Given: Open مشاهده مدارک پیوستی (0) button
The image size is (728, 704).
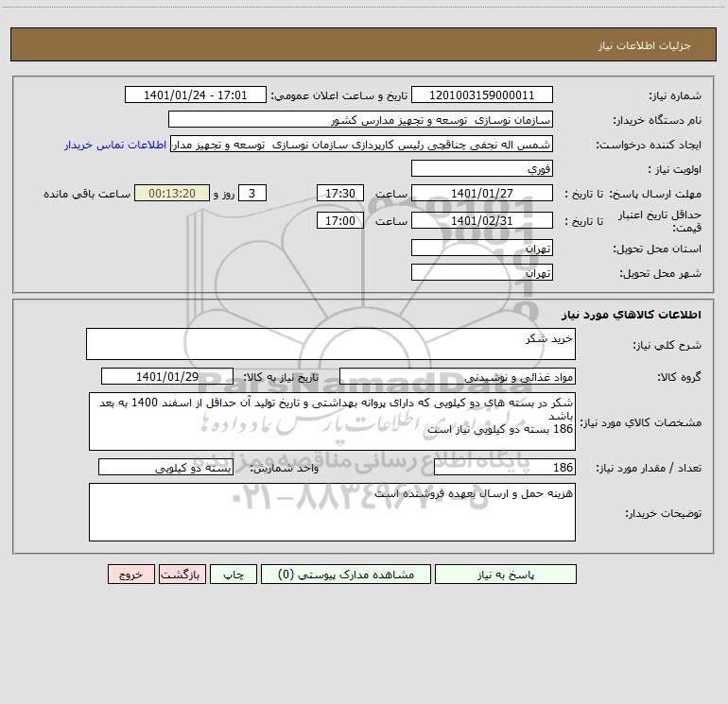Looking at the screenshot, I should (x=345, y=574).
